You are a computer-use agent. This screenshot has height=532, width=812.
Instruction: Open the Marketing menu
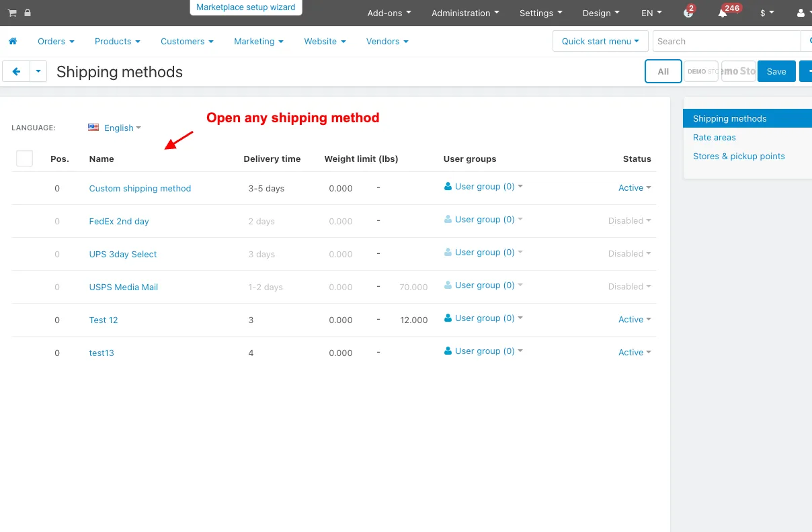coord(259,41)
